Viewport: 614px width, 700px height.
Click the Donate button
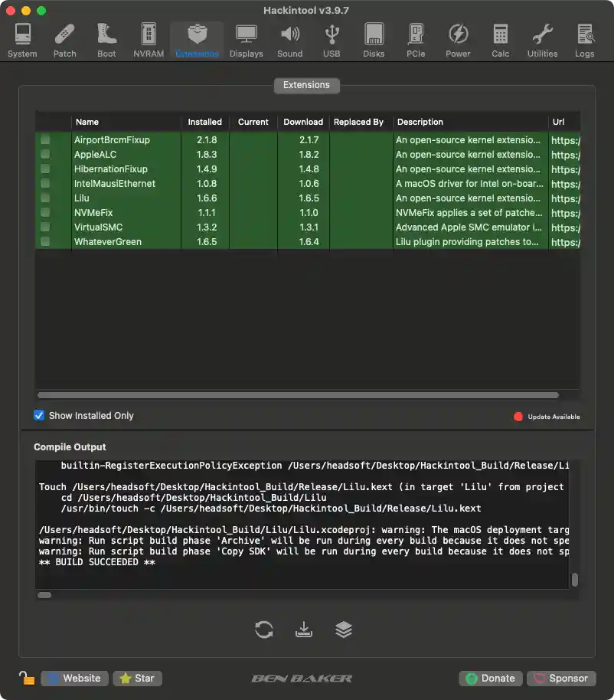[490, 678]
